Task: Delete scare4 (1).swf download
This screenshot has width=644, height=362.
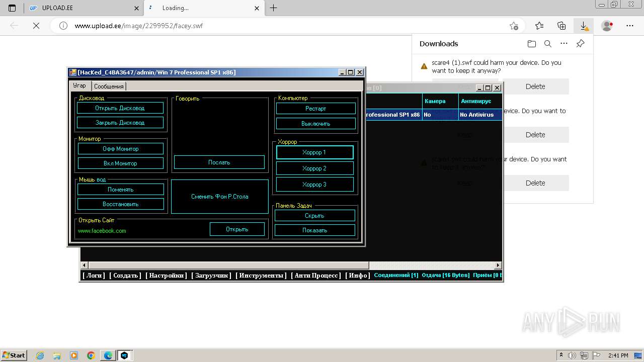Action: [x=535, y=86]
